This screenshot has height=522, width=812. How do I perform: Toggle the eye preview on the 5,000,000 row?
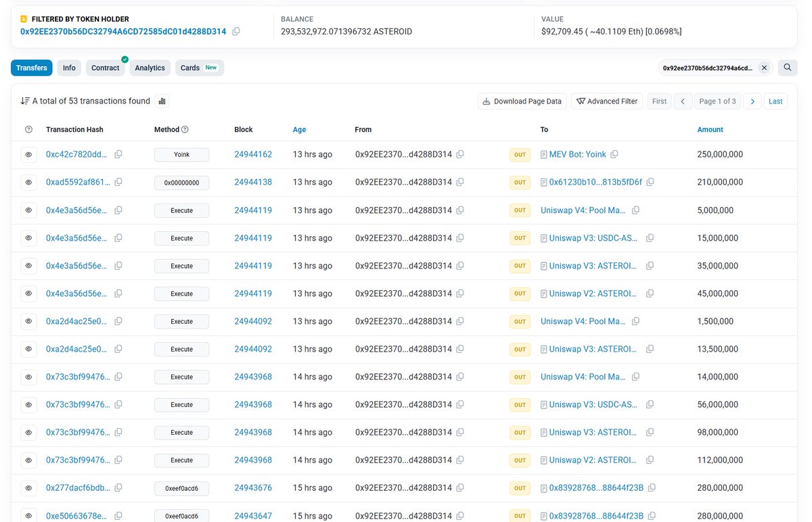28,210
